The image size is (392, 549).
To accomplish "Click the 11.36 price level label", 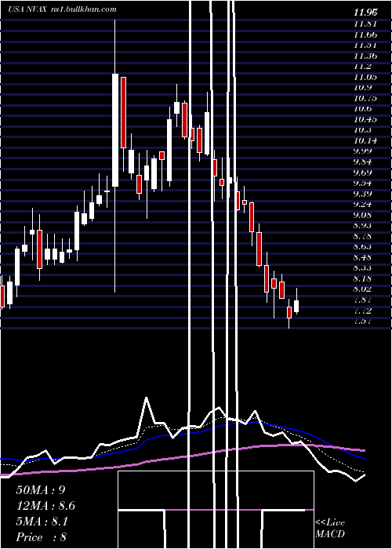I will [365, 56].
